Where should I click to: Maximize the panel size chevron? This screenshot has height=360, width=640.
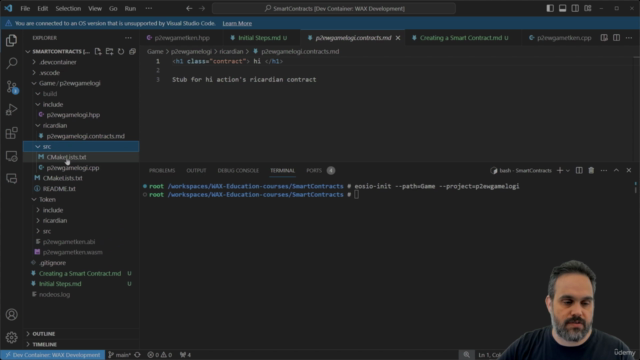click(x=616, y=170)
